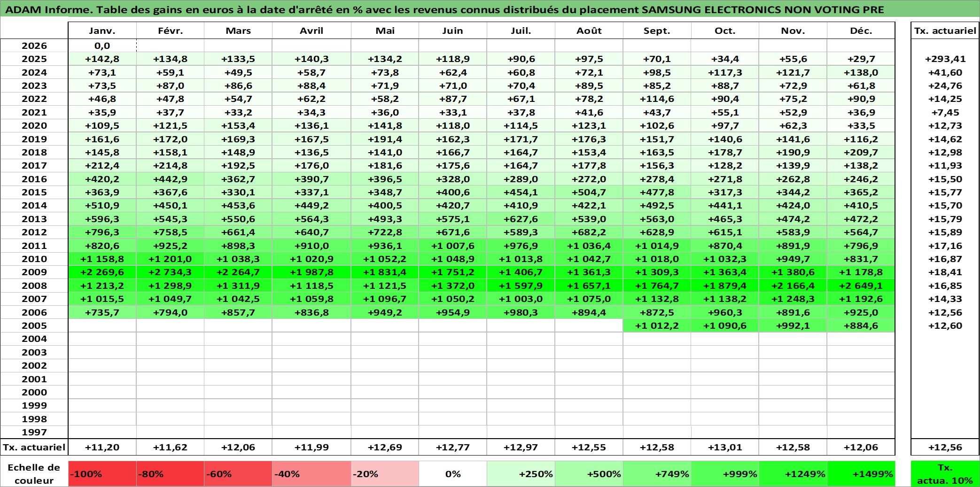980x487 pixels.
Task: Select the +627,6 cell
Action: (521, 219)
